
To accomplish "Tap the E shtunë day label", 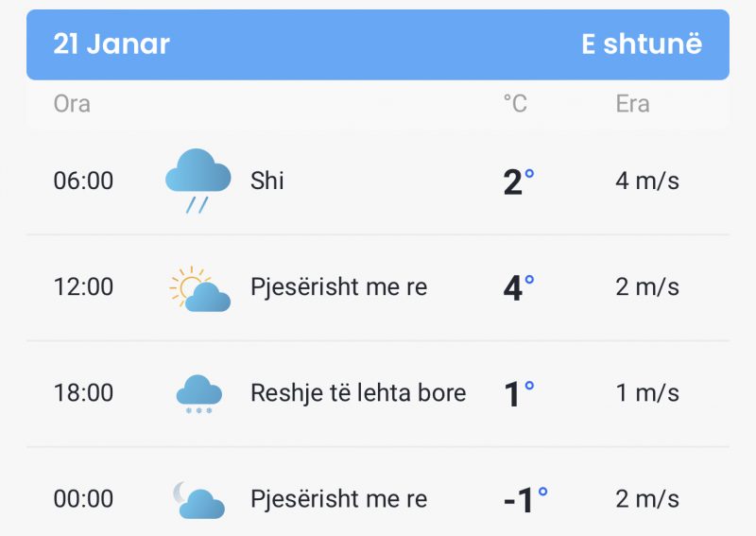I will point(642,43).
